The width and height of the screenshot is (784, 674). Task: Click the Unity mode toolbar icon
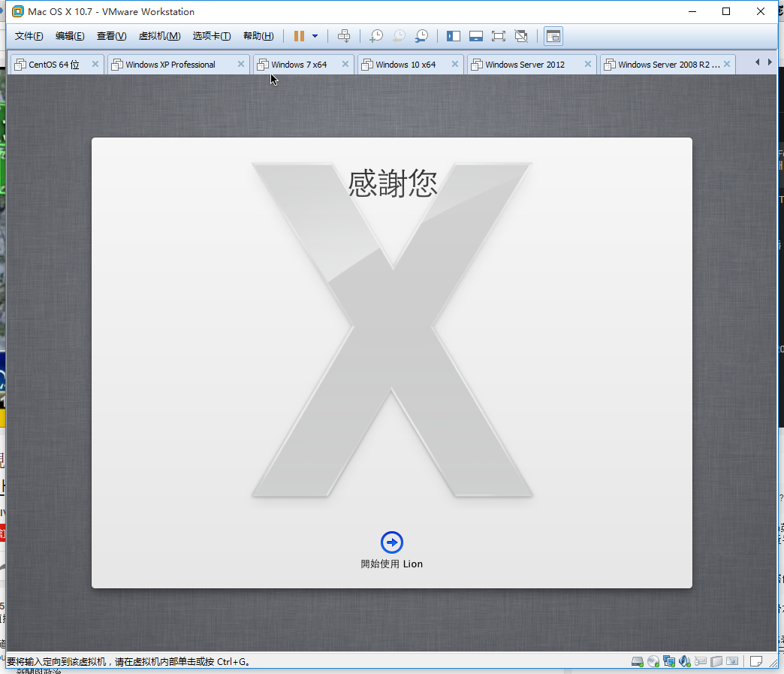click(521, 36)
